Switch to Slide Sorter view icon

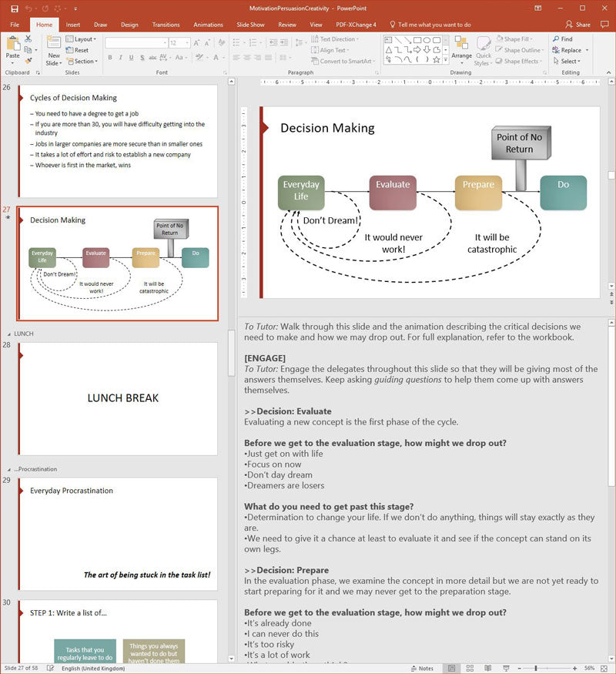470,669
